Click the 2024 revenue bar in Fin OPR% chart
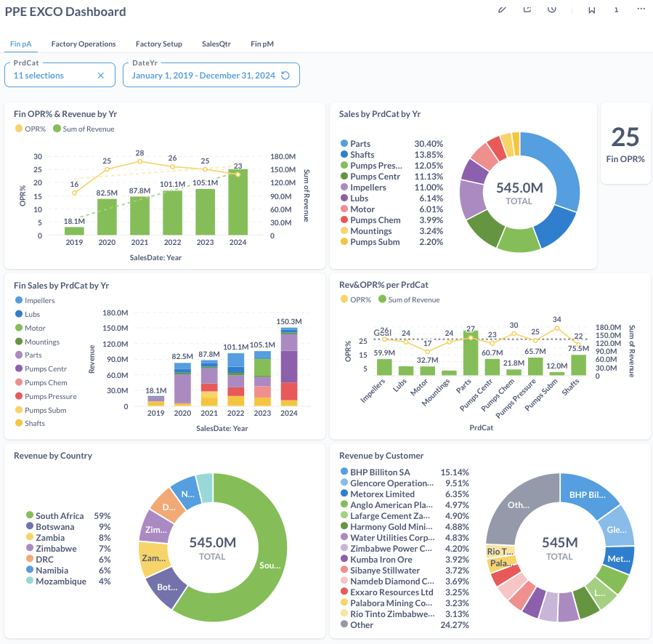653x644 pixels. point(238,203)
